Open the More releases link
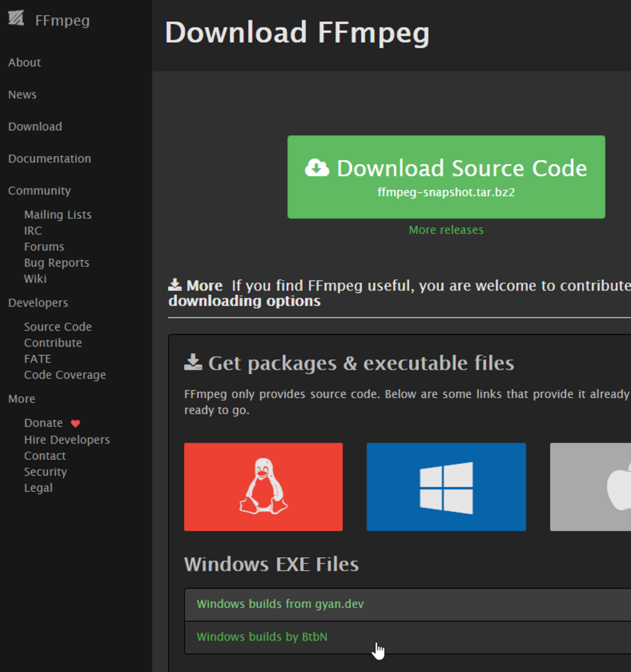 (446, 230)
